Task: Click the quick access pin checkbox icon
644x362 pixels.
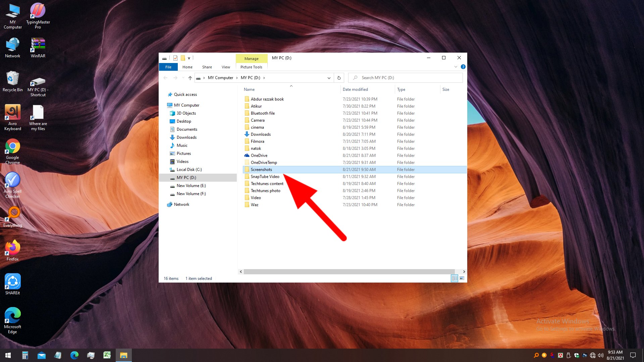Action: coord(175,58)
